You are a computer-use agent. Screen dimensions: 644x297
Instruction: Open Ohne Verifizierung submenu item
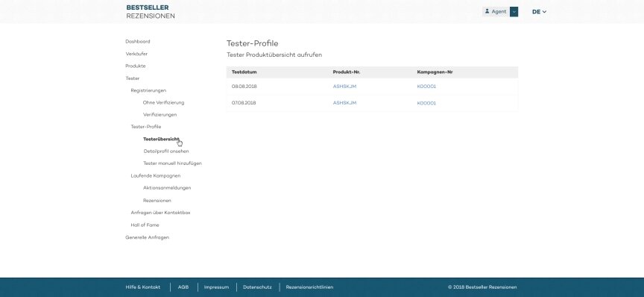point(163,102)
